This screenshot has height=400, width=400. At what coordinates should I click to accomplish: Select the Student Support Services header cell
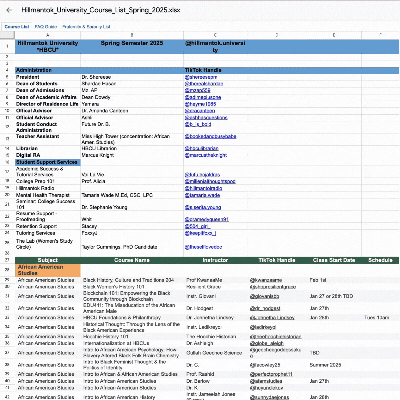pos(48,162)
